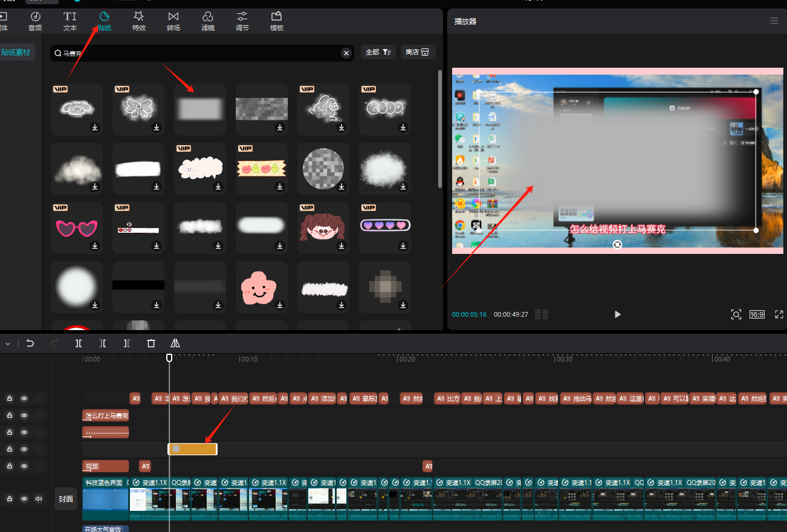Image resolution: width=787 pixels, height=532 pixels.
Task: Hide the 视频 text track
Action: tap(24, 466)
